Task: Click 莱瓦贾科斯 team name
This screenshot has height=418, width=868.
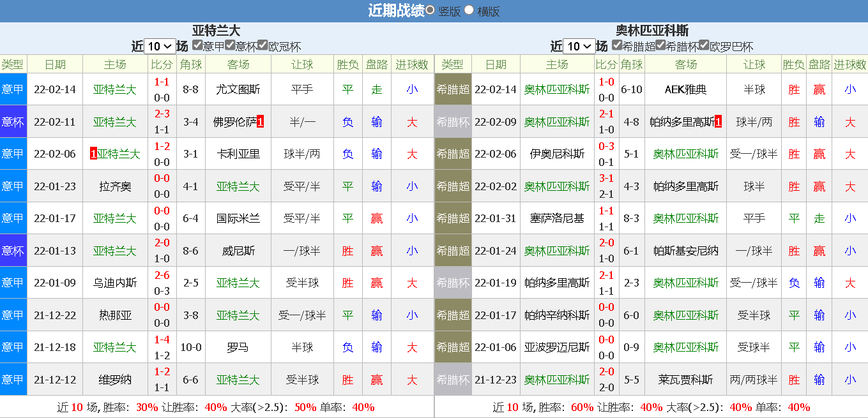Action: click(686, 380)
